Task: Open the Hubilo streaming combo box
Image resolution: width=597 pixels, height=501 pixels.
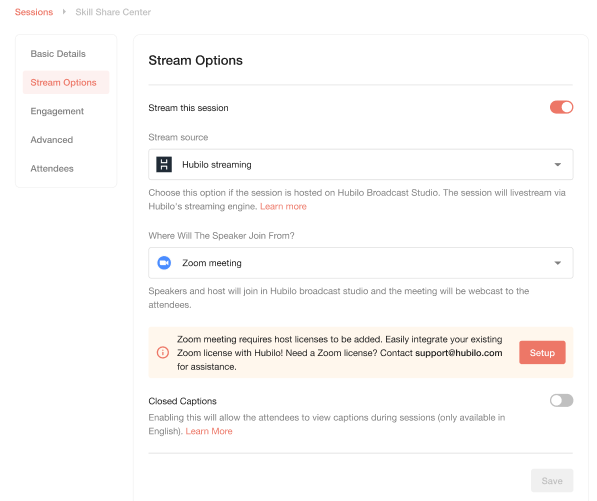Action: pos(361,164)
